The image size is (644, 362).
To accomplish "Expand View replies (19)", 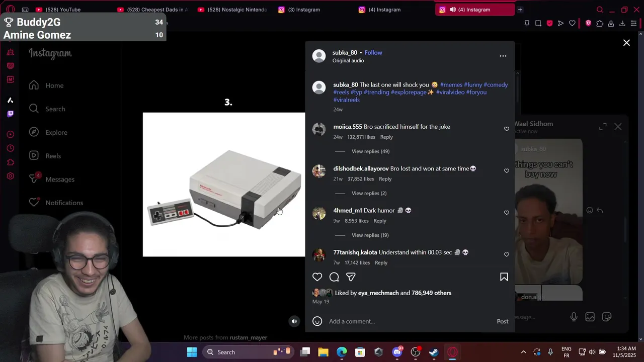I will coord(370,235).
